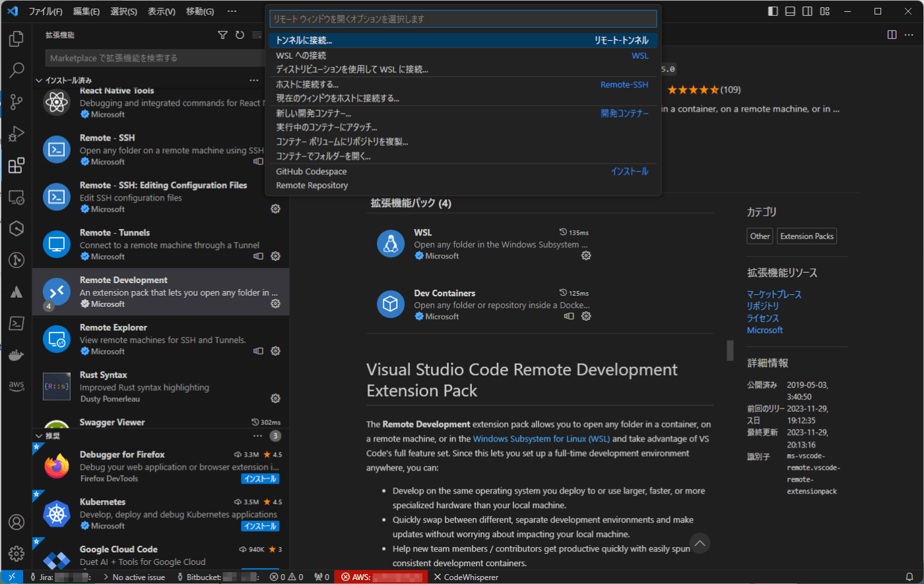Open the Extensions view icon
This screenshot has width=924, height=584.
[16, 165]
